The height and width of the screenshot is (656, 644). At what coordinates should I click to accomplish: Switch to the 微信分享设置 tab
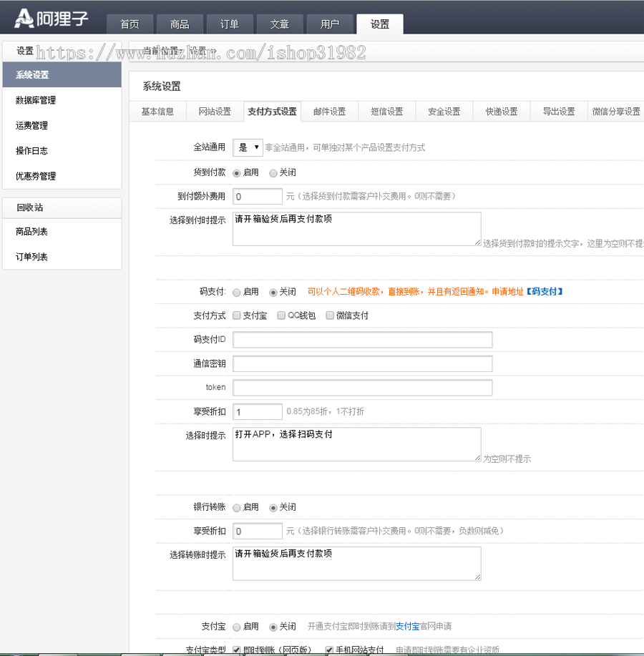point(616,112)
